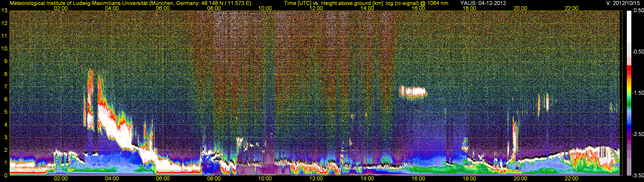Click '16:00' on the bottom time axis
The width and height of the screenshot is (644, 182).
point(418,179)
